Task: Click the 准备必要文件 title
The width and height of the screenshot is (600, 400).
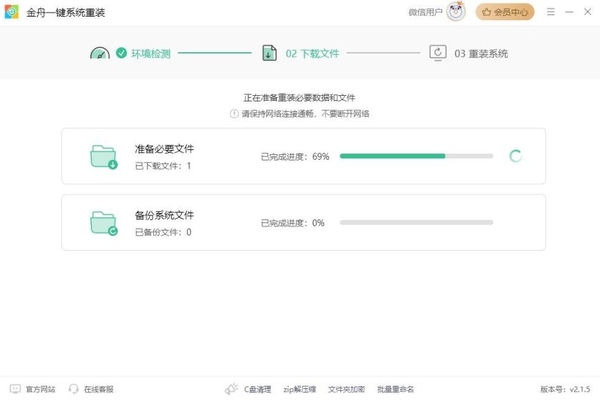Action: pos(164,149)
